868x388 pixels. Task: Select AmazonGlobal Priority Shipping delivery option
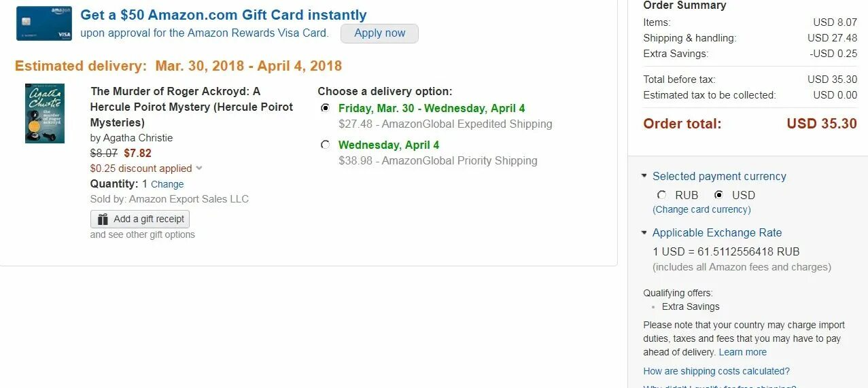pyautogui.click(x=326, y=145)
